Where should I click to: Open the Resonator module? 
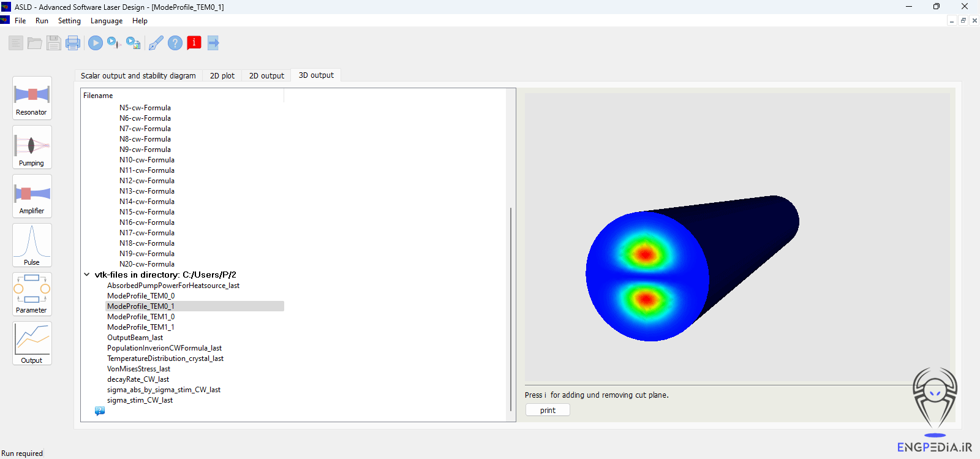[32, 98]
